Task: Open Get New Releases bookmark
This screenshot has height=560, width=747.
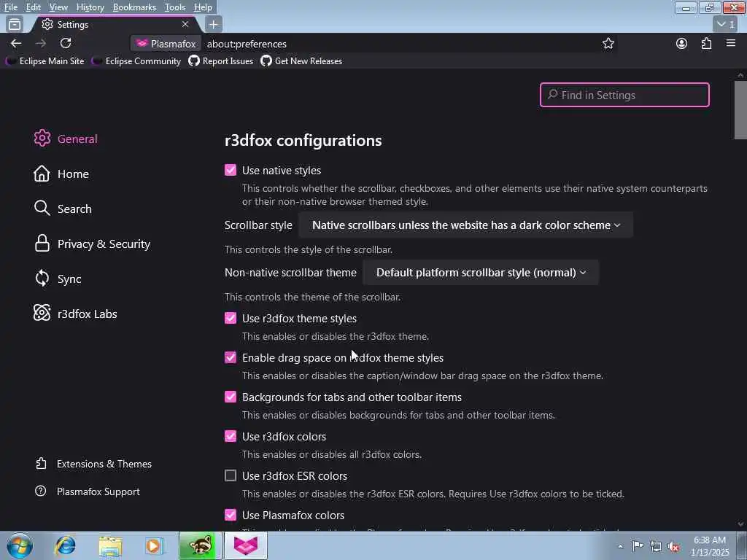Action: coord(301,61)
